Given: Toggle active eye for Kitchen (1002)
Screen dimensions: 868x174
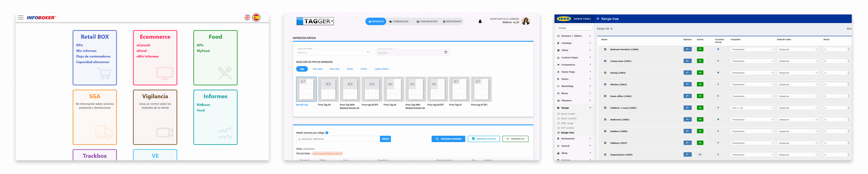Looking at the screenshot, I should tap(700, 84).
